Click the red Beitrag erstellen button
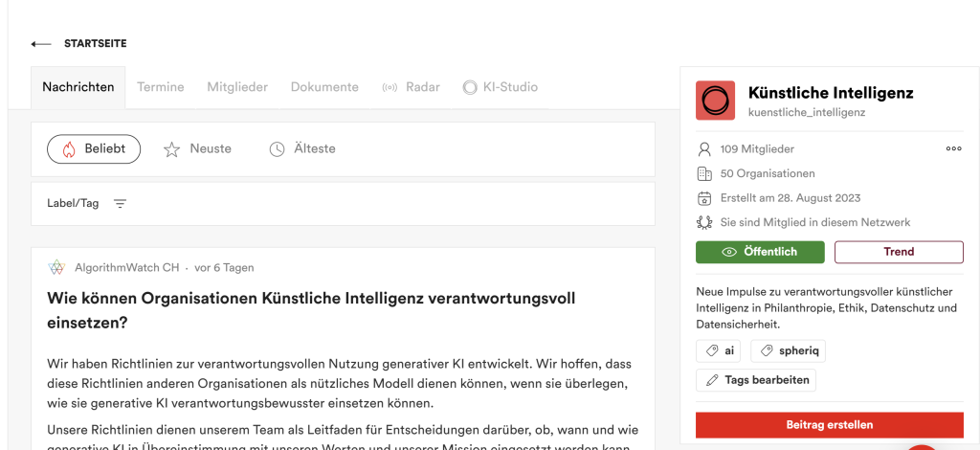The image size is (980, 450). tap(829, 425)
